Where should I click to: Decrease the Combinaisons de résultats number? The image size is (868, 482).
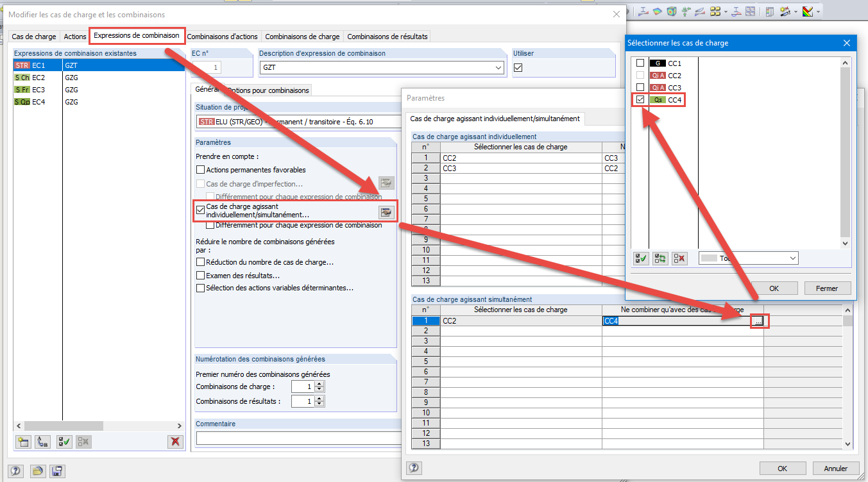coord(319,404)
